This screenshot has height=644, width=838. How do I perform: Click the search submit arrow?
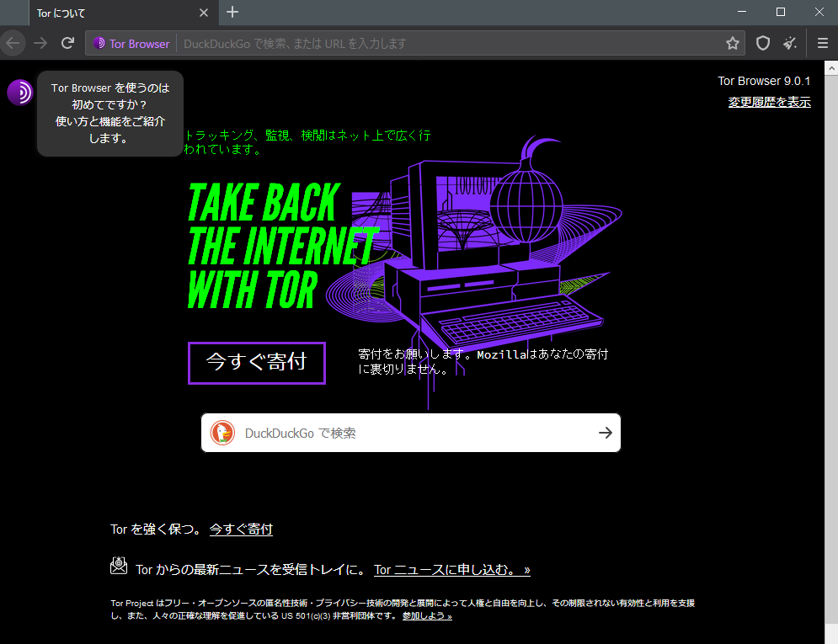pyautogui.click(x=606, y=432)
